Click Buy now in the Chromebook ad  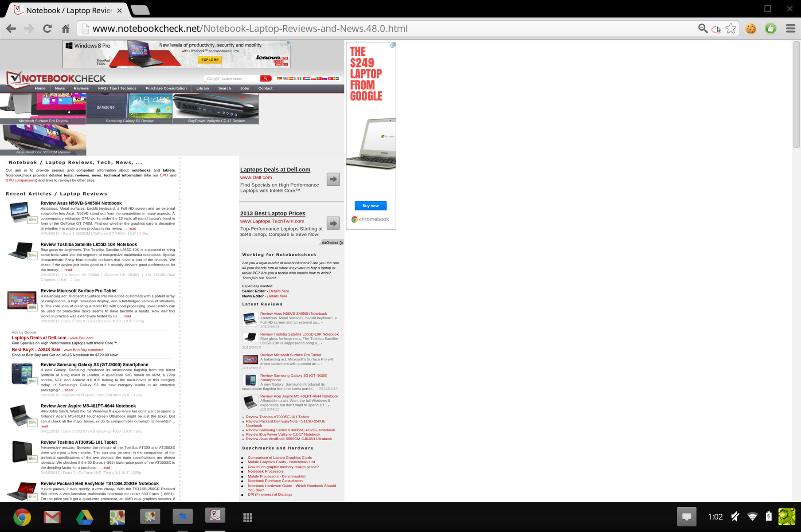(371, 206)
